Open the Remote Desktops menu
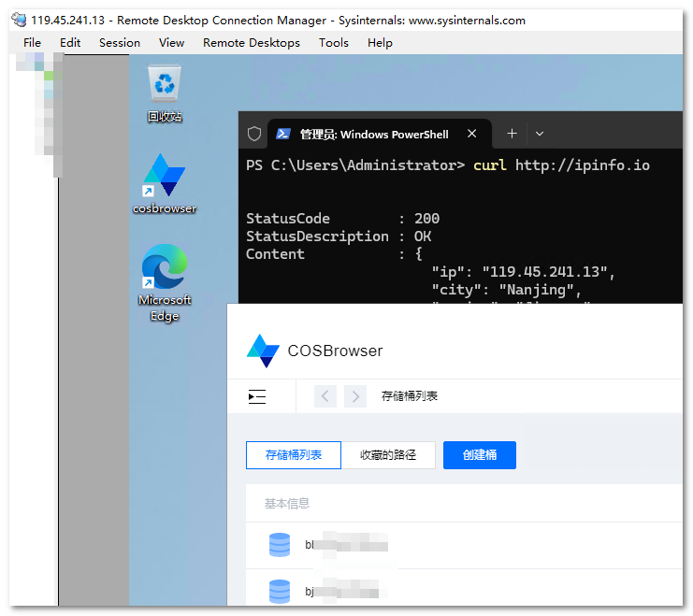This screenshot has width=693, height=616. coord(251,43)
